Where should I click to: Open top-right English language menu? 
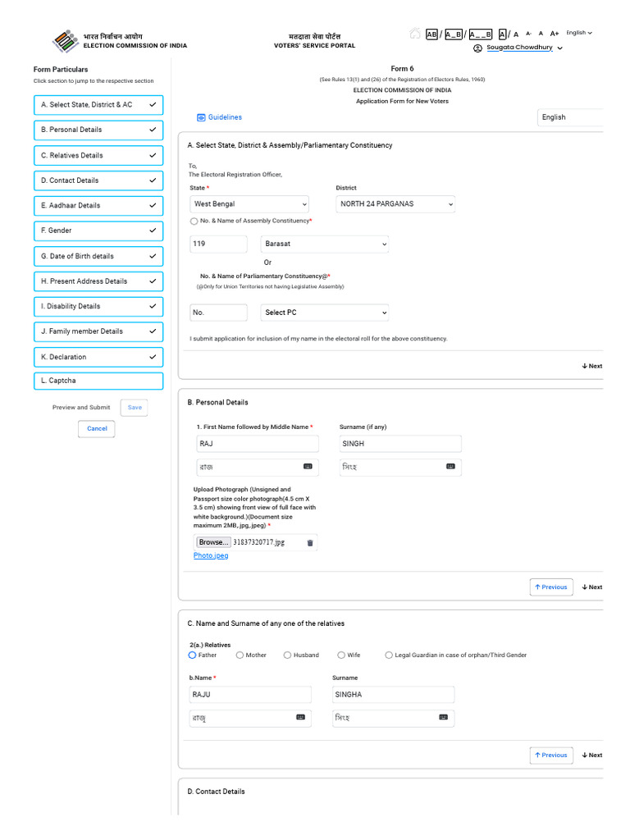(x=579, y=33)
